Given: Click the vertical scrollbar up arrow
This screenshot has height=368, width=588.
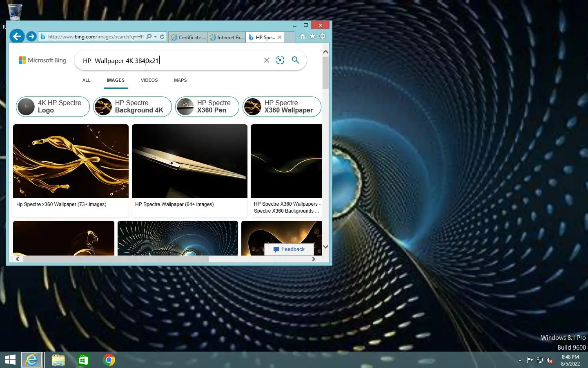Looking at the screenshot, I should (325, 52).
